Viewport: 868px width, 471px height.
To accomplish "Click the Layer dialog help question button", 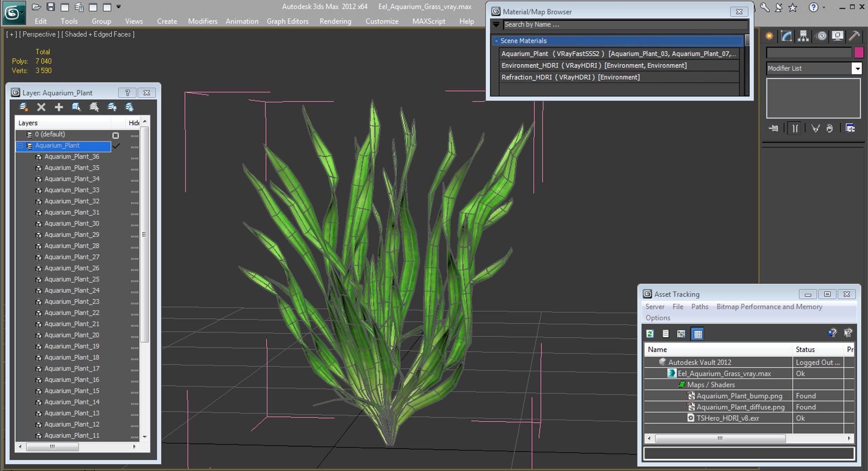I will (x=127, y=93).
